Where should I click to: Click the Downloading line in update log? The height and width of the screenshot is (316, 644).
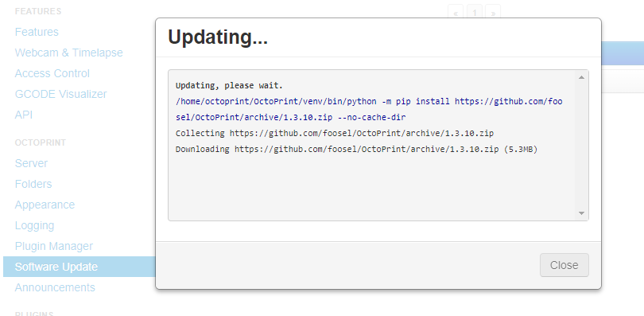[x=356, y=149]
